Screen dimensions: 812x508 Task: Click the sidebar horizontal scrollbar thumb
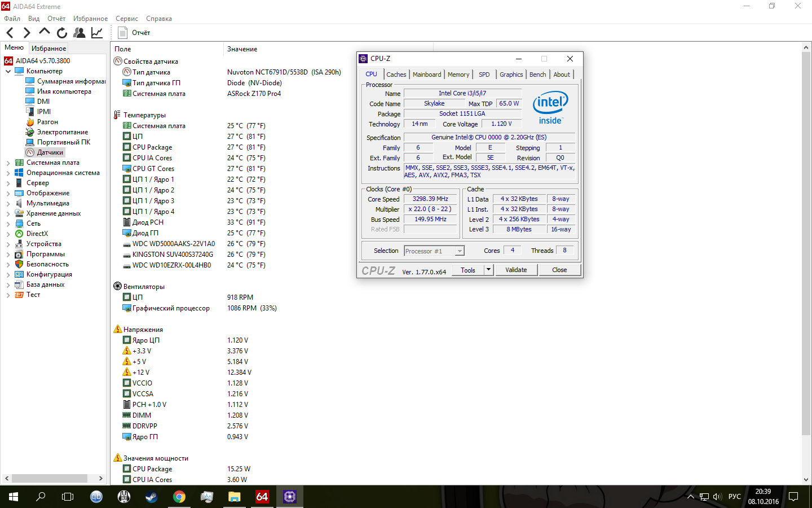[x=50, y=478]
